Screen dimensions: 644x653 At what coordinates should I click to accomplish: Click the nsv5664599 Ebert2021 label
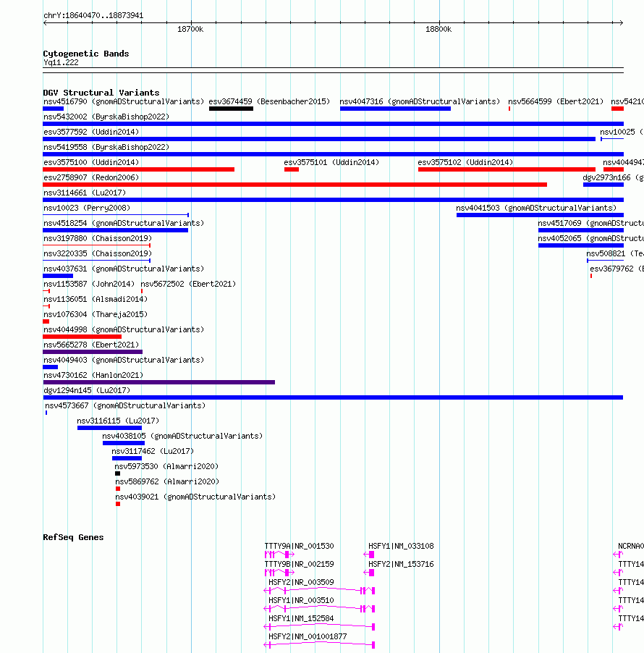pyautogui.click(x=555, y=101)
